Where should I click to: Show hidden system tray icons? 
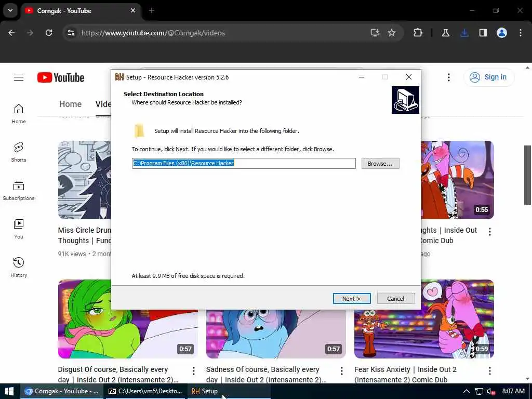(x=467, y=391)
